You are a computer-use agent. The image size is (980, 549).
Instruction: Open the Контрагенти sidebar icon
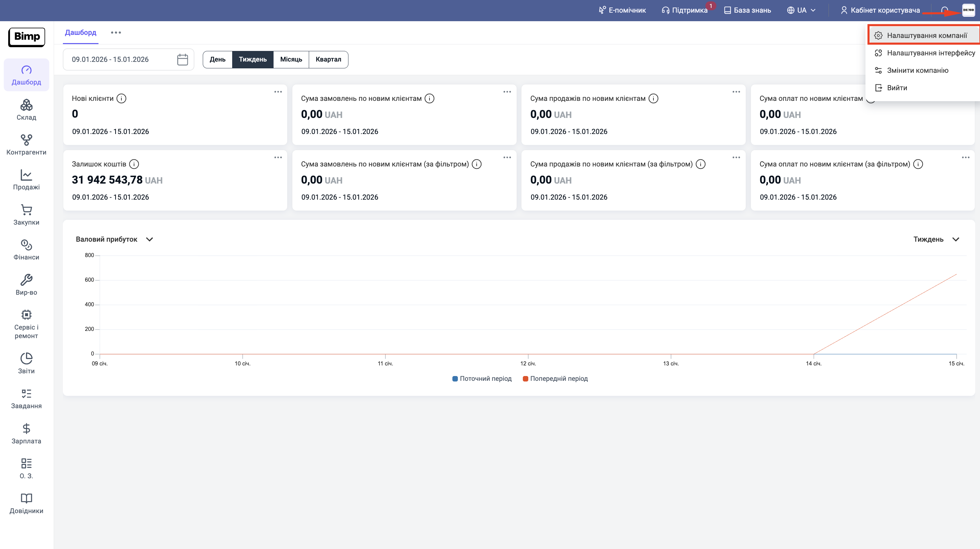(x=26, y=140)
